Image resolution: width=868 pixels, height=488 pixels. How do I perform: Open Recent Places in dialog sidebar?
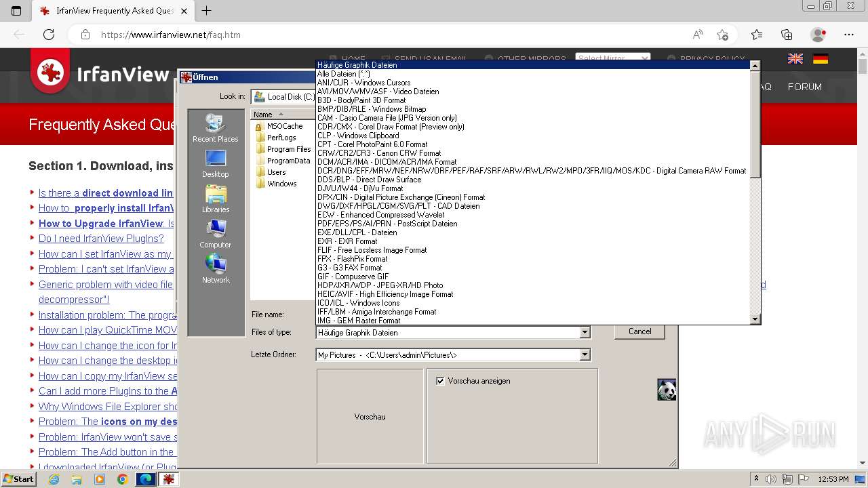[x=215, y=128]
